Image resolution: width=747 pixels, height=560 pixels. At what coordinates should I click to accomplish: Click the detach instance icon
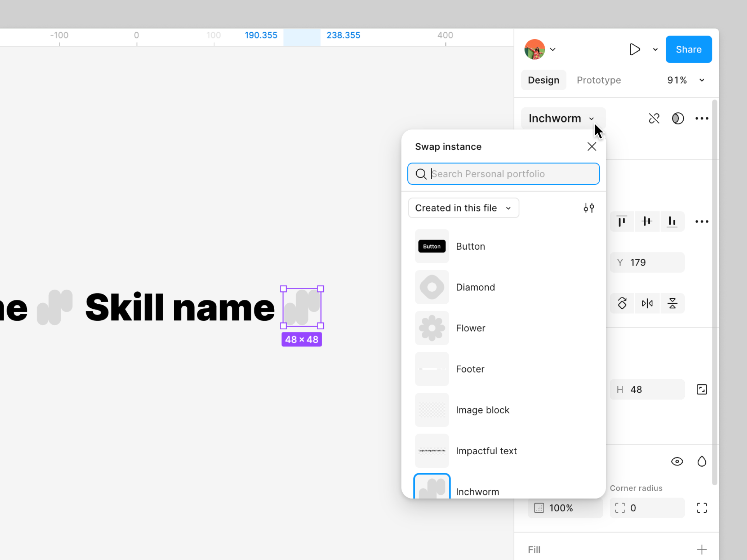(654, 118)
